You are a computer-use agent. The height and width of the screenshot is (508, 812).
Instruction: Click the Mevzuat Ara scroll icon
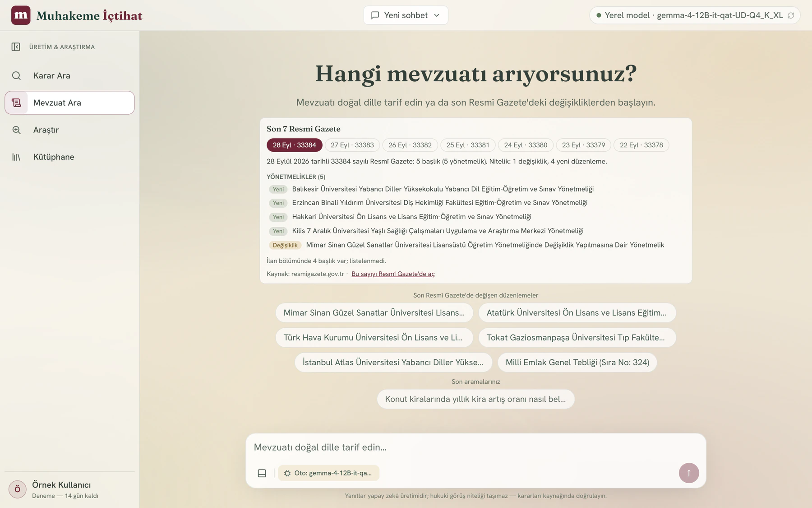(x=16, y=103)
